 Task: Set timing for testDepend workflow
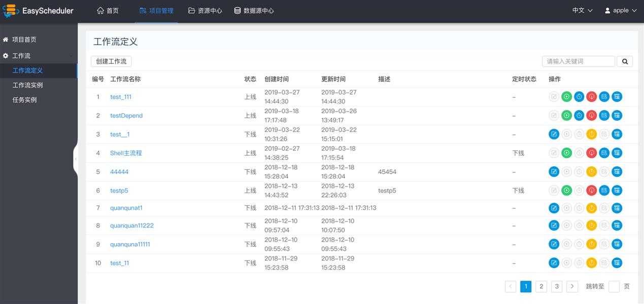(x=579, y=116)
